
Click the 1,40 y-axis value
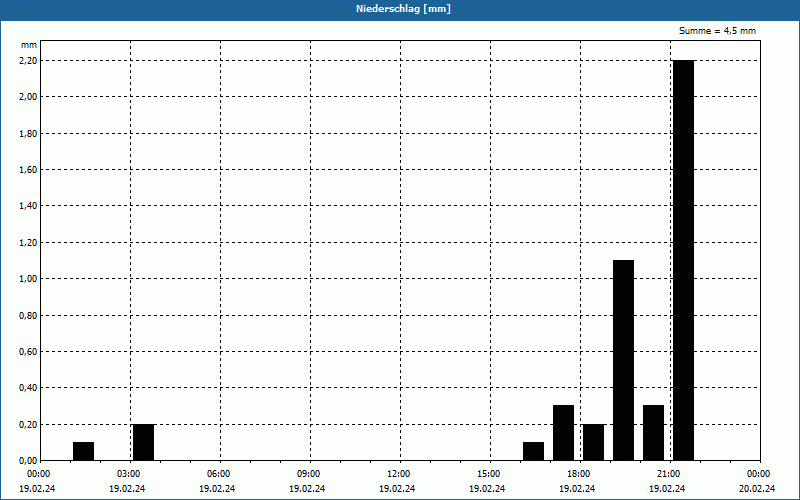tap(28, 206)
